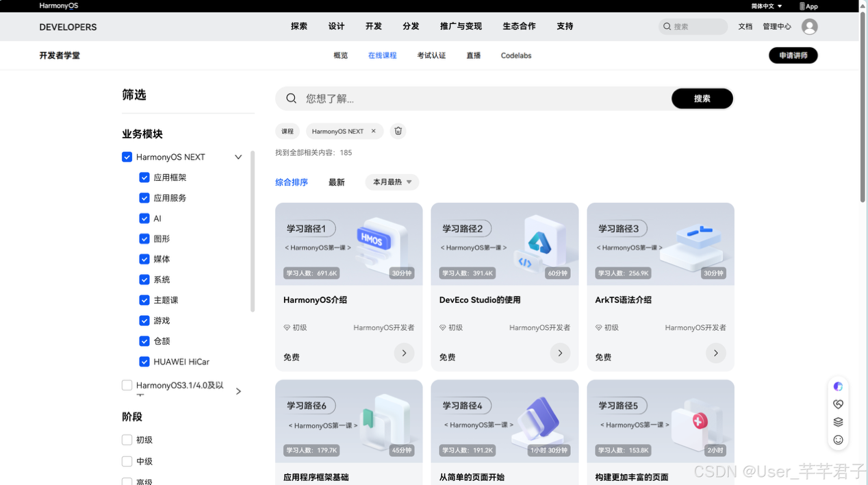868x485 pixels.
Task: Open the 本月最热 dropdown
Action: (x=392, y=182)
